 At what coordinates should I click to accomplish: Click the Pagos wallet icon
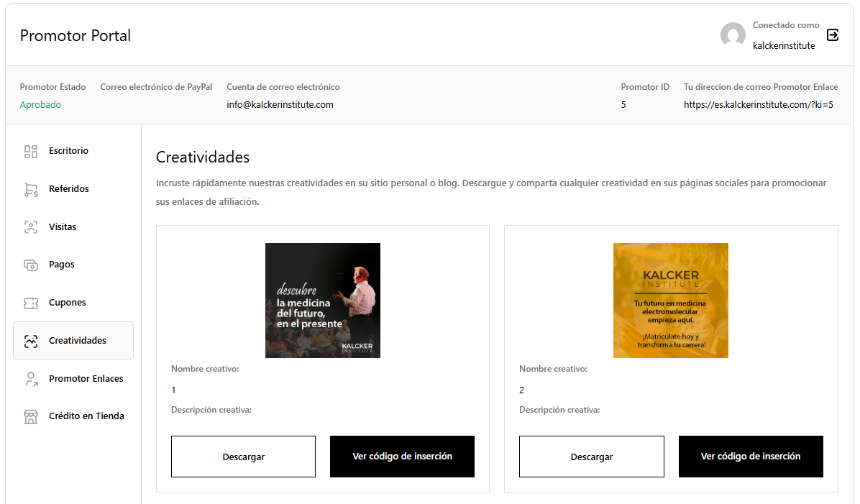[31, 265]
